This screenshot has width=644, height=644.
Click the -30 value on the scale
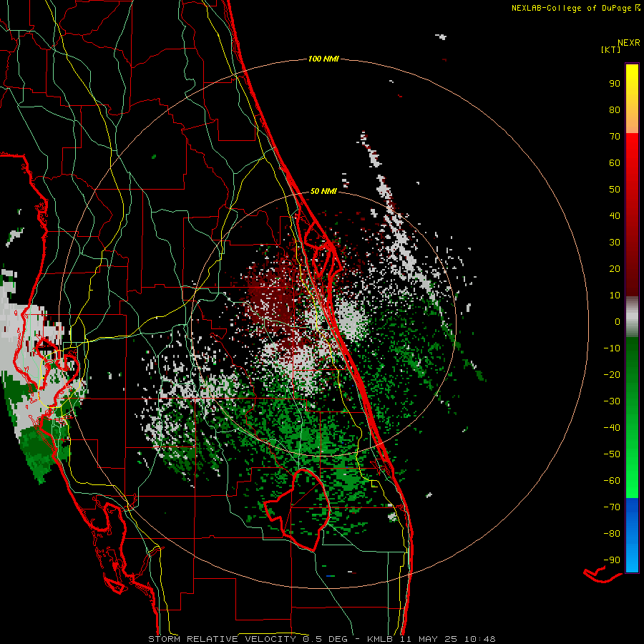point(612,401)
